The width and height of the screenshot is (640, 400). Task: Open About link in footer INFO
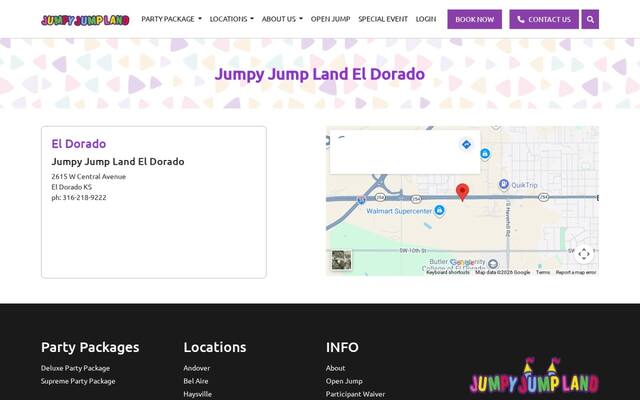(x=335, y=368)
